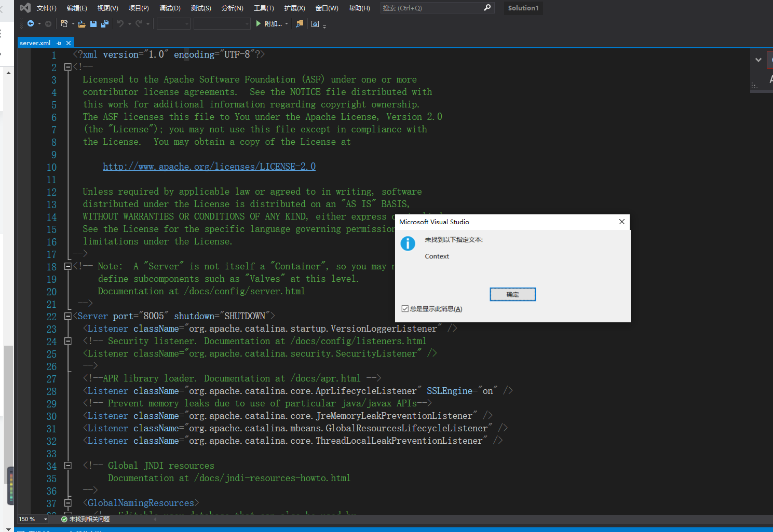Click the word SHUTDOWN on line 22
Image resolution: width=773 pixels, height=532 pixels.
(x=245, y=316)
